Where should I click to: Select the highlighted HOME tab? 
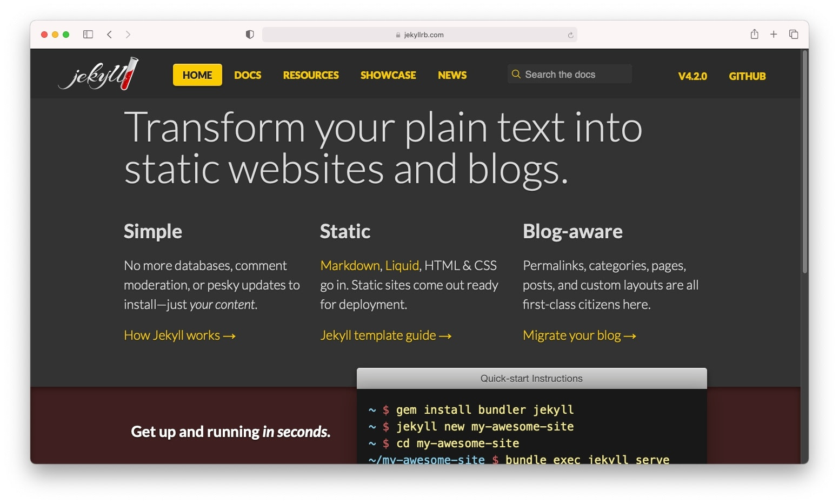197,75
